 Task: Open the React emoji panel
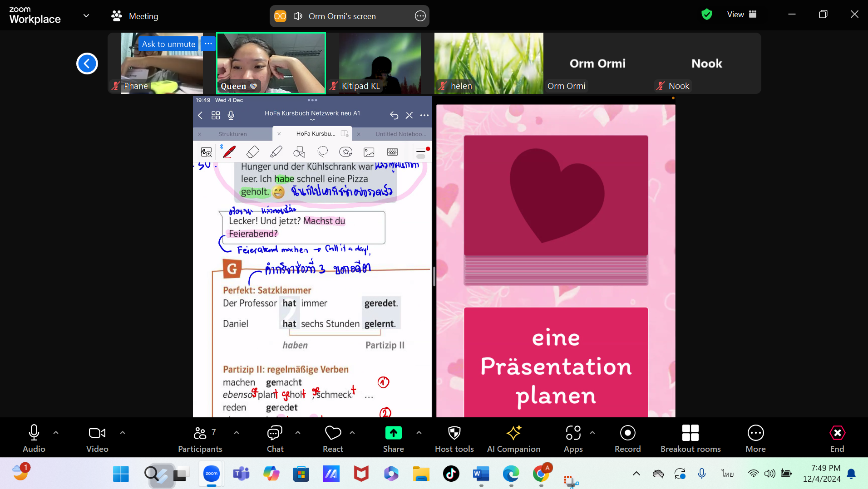point(333,438)
